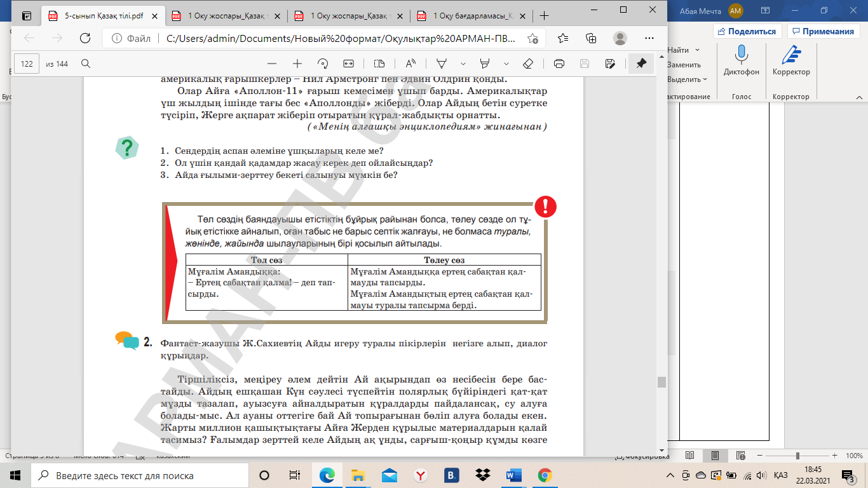Open Task View on taskbar

[295, 475]
